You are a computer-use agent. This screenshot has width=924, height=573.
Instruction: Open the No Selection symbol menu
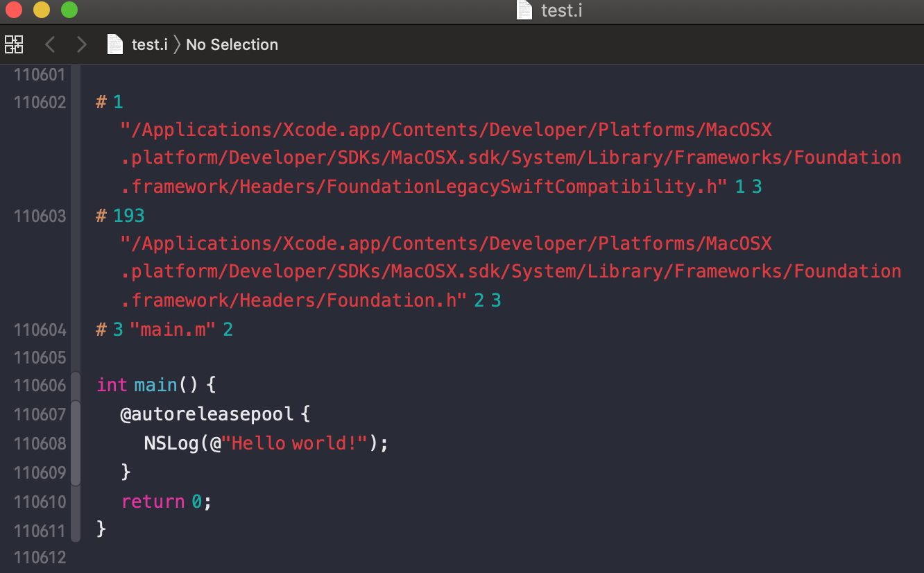pyautogui.click(x=232, y=44)
